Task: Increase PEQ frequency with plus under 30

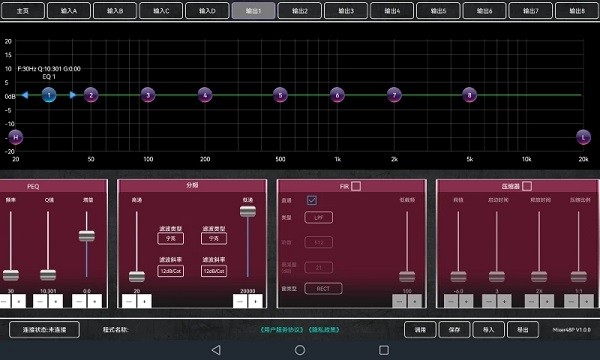Action: [18, 301]
